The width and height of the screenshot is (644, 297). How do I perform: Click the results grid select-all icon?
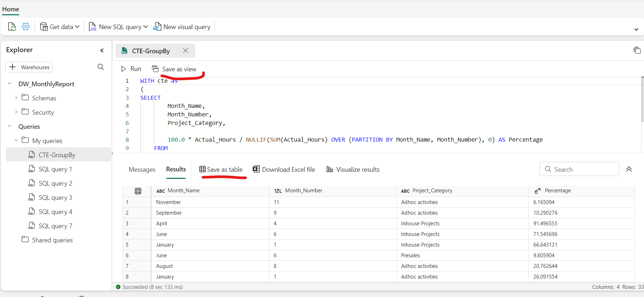pos(138,191)
